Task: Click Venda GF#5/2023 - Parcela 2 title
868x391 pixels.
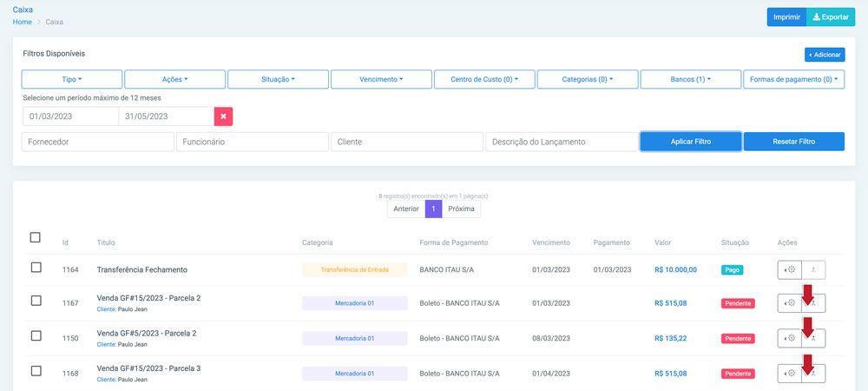Action: 147,334
